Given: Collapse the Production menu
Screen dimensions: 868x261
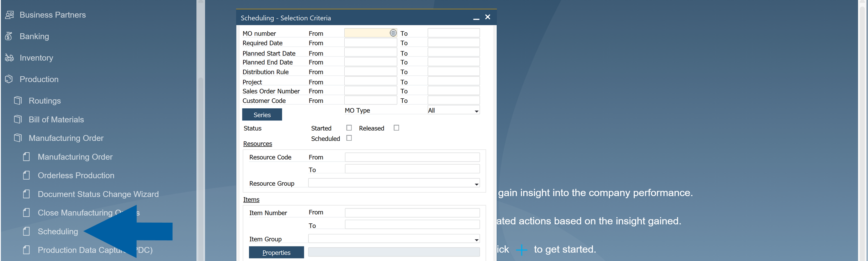Looking at the screenshot, I should (39, 79).
